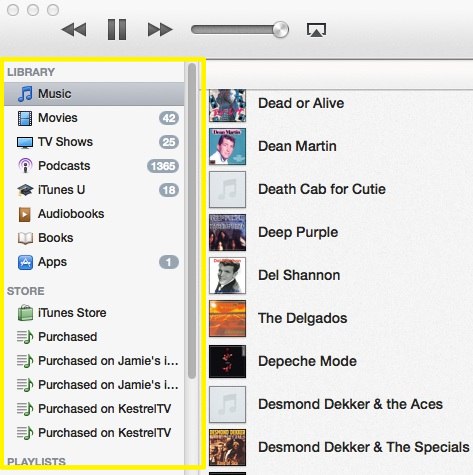The height and width of the screenshot is (475, 473).
Task: Click the iTunes Store green bag icon
Action: point(25,313)
